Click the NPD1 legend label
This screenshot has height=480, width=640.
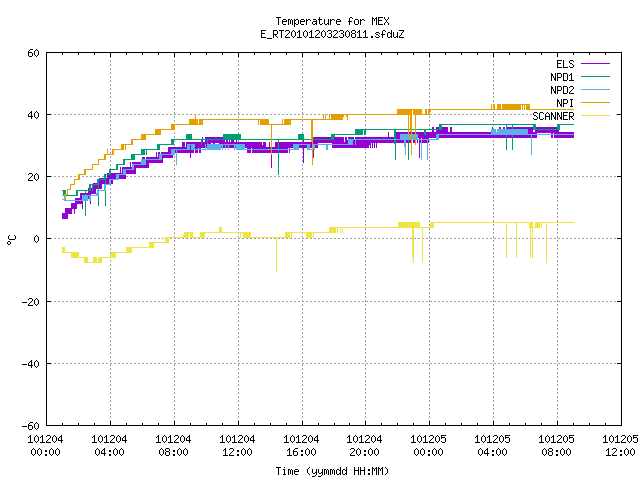point(562,77)
